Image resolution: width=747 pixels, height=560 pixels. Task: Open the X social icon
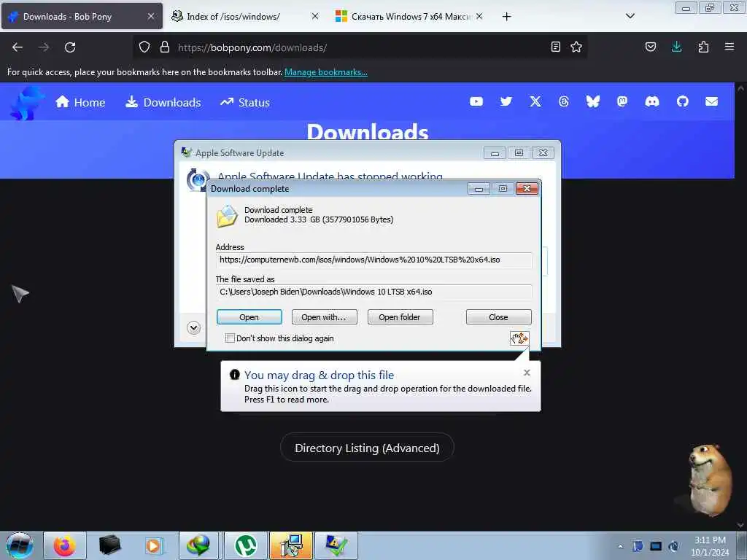(x=535, y=101)
